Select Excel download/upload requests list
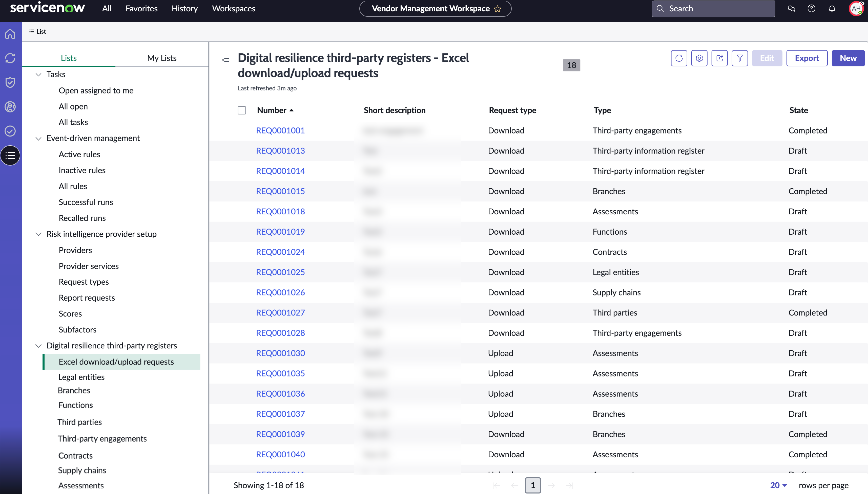Image resolution: width=868 pixels, height=494 pixels. (121, 362)
